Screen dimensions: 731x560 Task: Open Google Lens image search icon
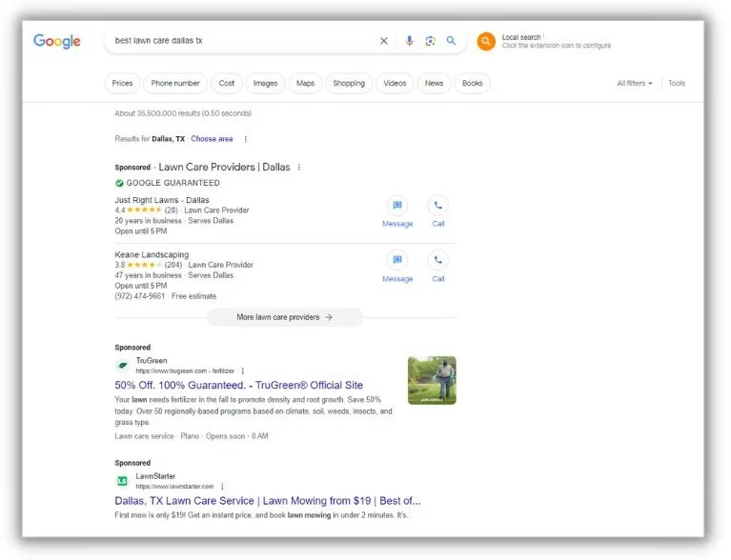coord(430,41)
